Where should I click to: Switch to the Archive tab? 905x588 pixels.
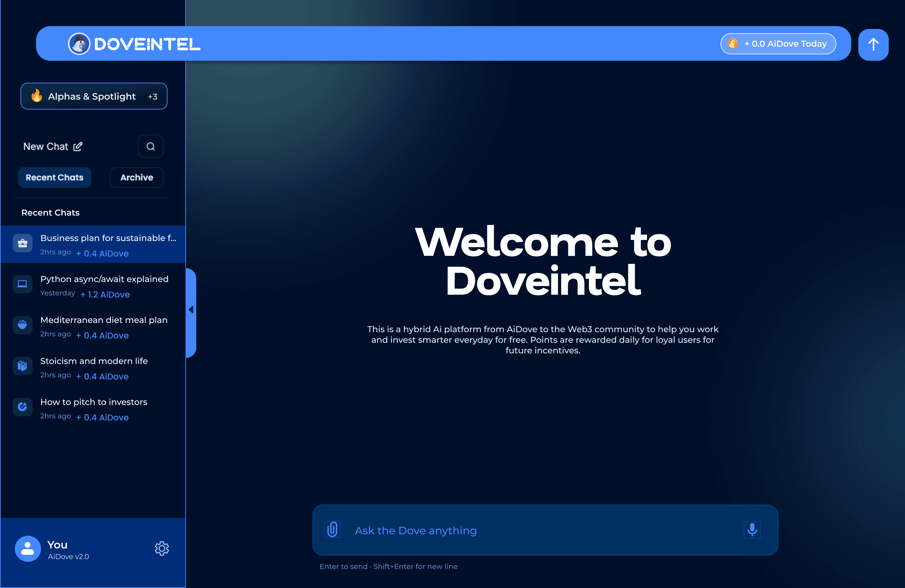click(x=136, y=177)
